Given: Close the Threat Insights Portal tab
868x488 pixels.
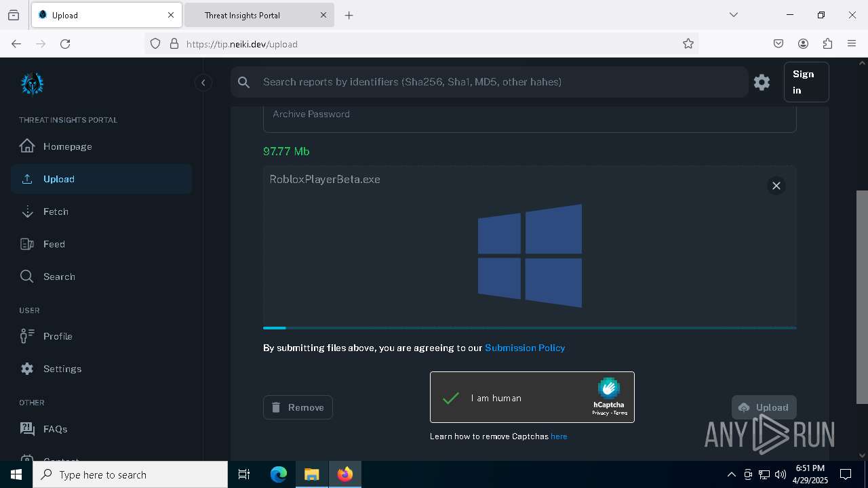Looking at the screenshot, I should pyautogui.click(x=323, y=15).
